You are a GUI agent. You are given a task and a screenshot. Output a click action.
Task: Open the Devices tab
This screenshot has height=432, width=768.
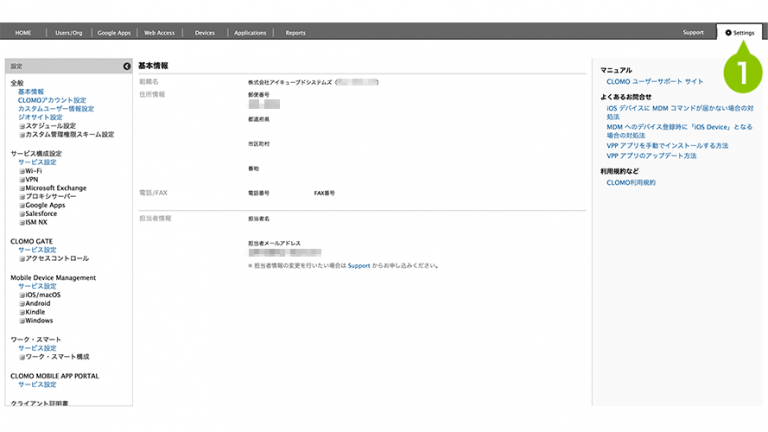click(204, 33)
